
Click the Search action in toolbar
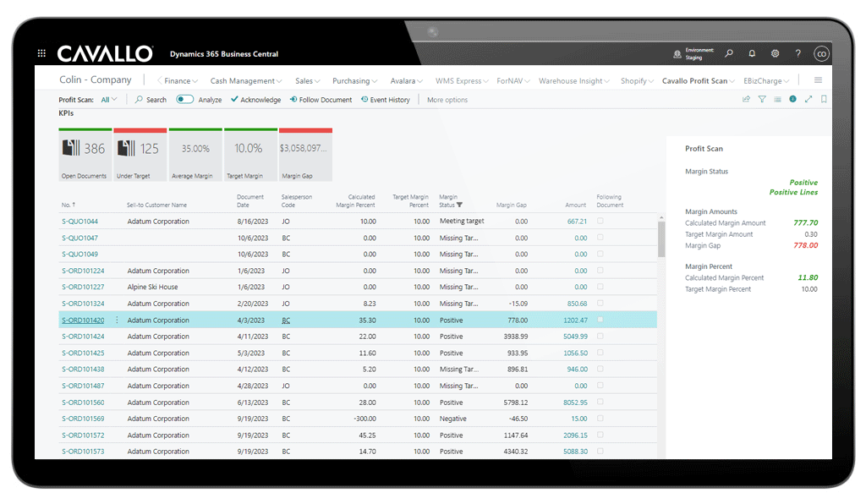pos(151,100)
